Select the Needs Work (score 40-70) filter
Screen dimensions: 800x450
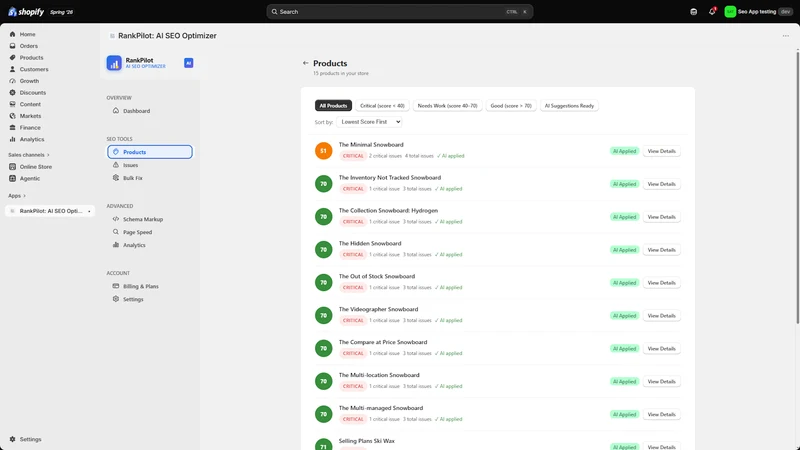click(447, 106)
